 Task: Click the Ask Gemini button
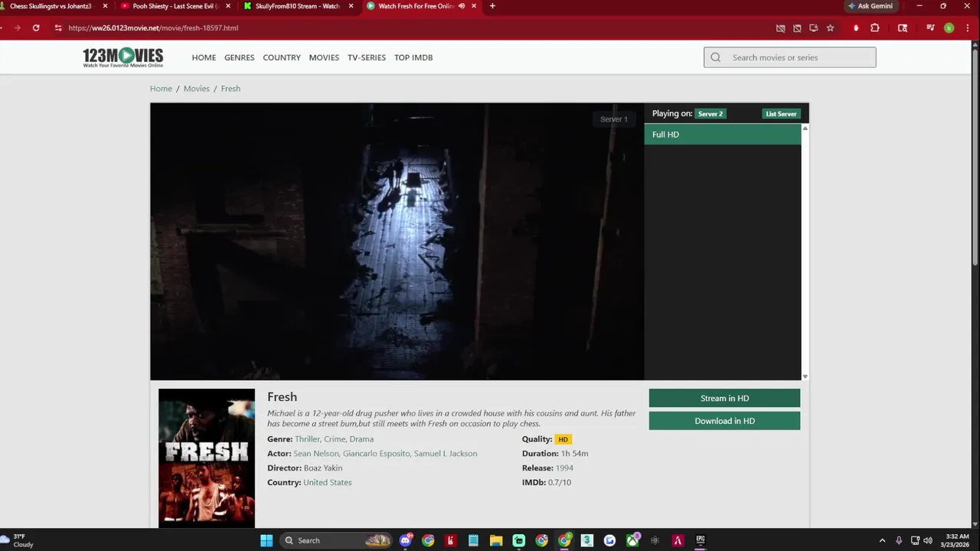[x=870, y=6]
